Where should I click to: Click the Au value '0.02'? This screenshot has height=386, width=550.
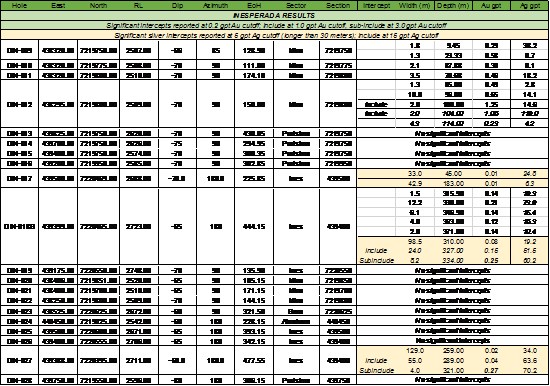coord(491,351)
